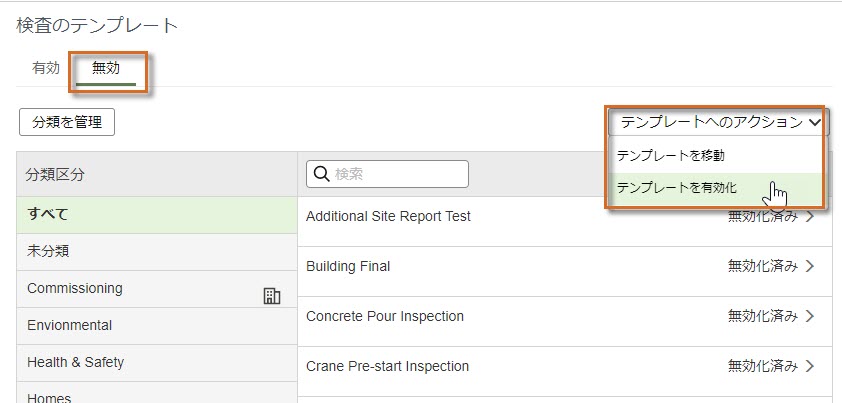Click the building icon beside Commissioning
The width and height of the screenshot is (842, 403).
[x=272, y=296]
